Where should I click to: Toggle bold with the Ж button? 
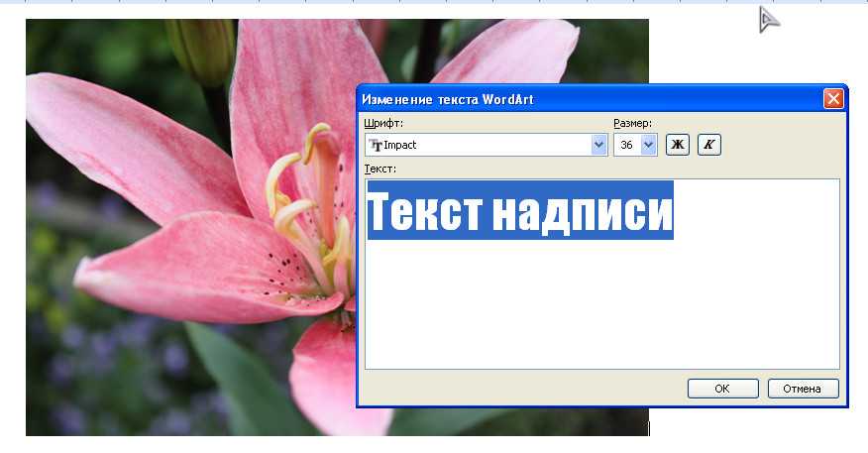point(678,145)
